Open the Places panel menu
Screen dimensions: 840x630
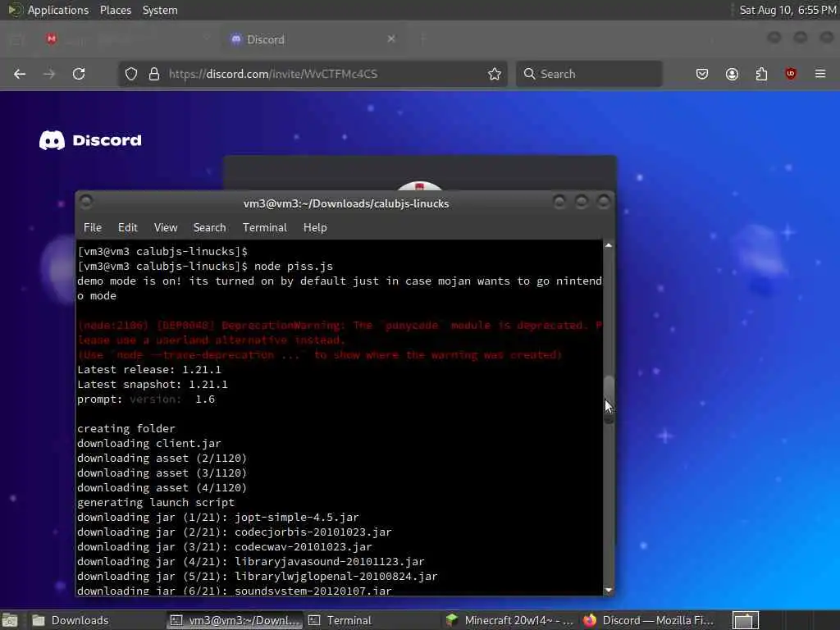tap(116, 10)
